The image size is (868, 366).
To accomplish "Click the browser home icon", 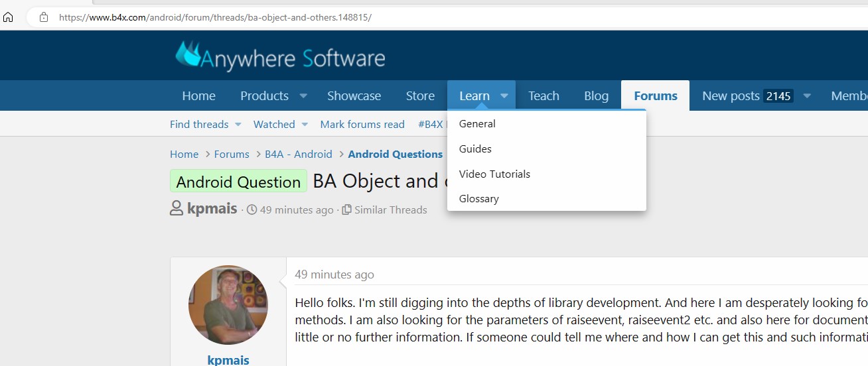I will [8, 17].
